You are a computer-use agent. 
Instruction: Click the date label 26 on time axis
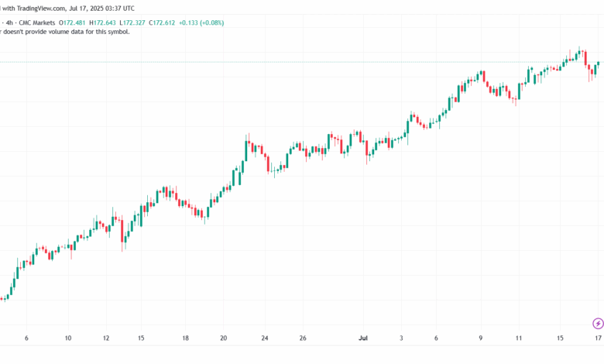[x=303, y=338]
